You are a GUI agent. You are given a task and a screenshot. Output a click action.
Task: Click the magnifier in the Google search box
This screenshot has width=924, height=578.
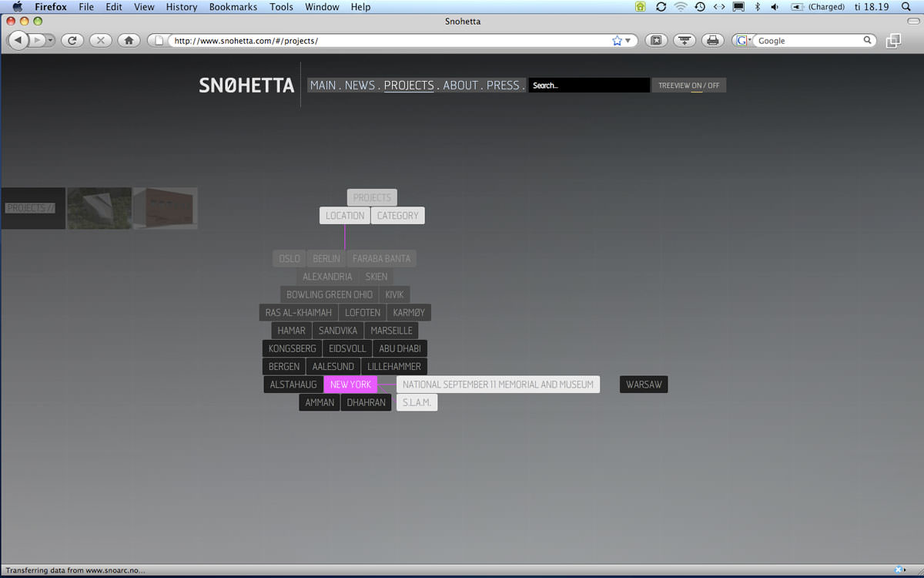(868, 41)
